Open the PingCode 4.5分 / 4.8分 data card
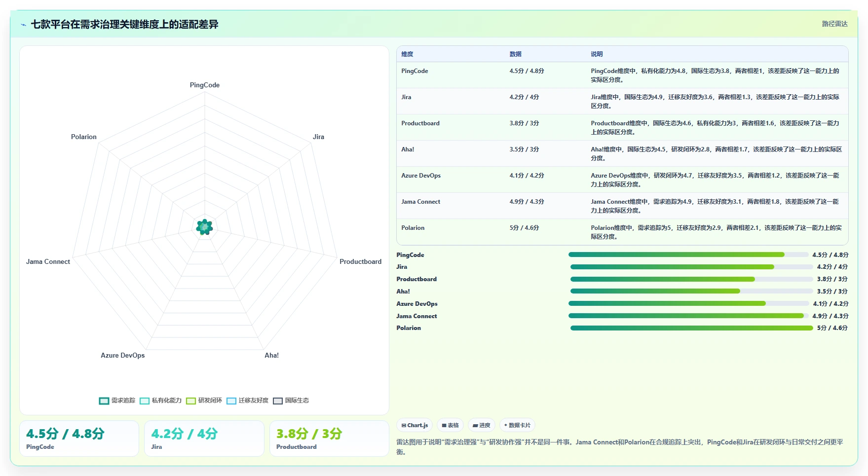The width and height of the screenshot is (868, 476). coord(79,439)
